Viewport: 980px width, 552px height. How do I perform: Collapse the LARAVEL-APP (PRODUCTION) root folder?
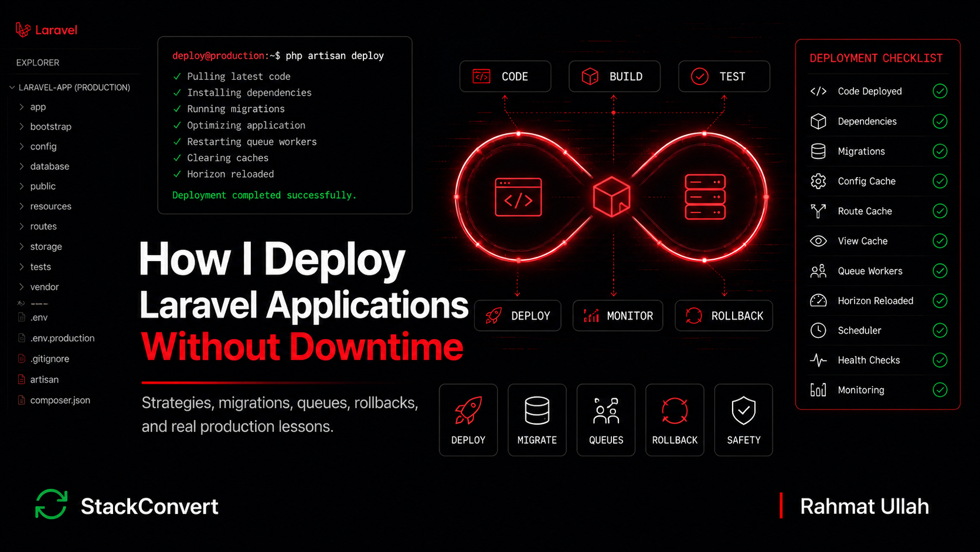[x=12, y=87]
